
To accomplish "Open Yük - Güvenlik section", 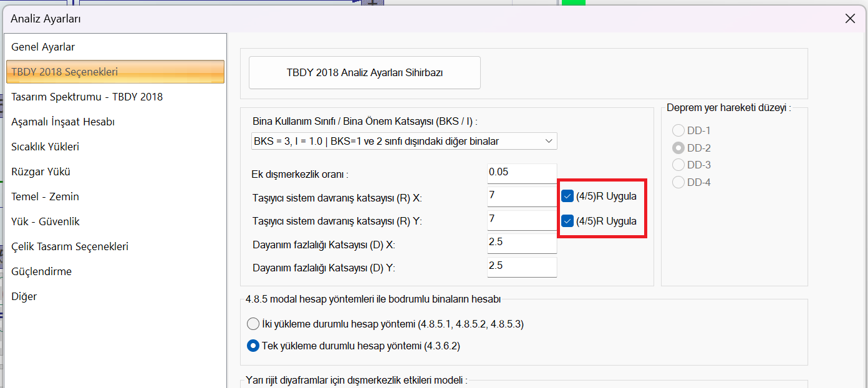I will click(46, 221).
